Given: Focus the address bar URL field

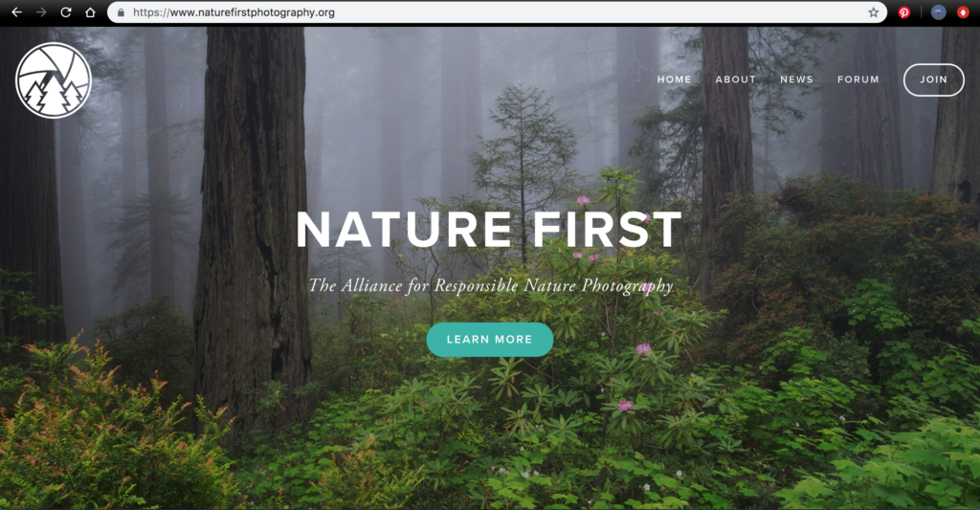Looking at the screenshot, I should 497,12.
